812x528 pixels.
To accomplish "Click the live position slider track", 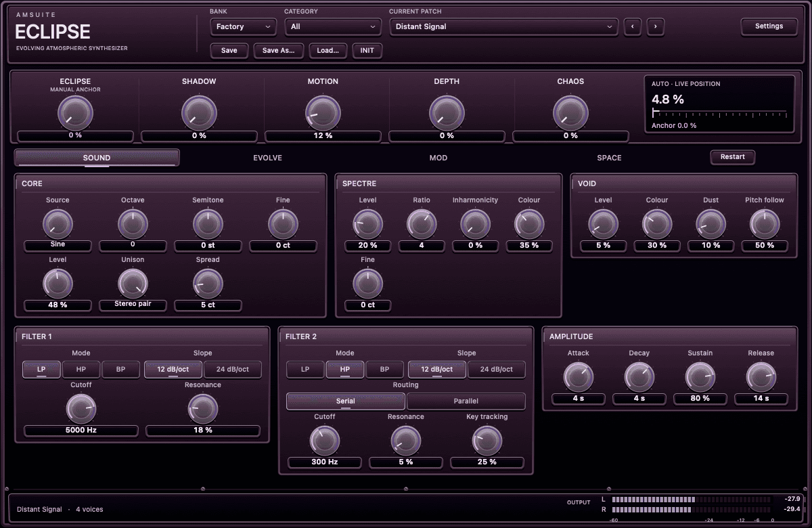I will [x=719, y=113].
